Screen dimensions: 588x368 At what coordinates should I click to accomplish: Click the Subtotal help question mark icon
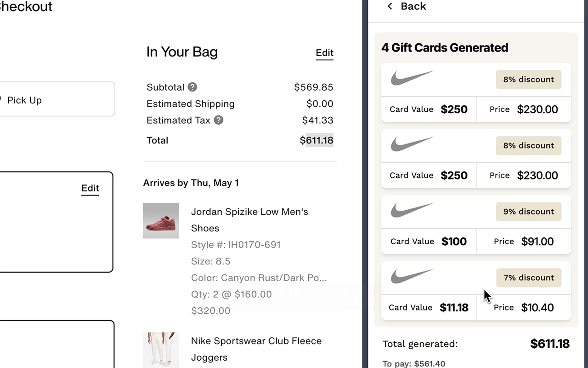(192, 87)
